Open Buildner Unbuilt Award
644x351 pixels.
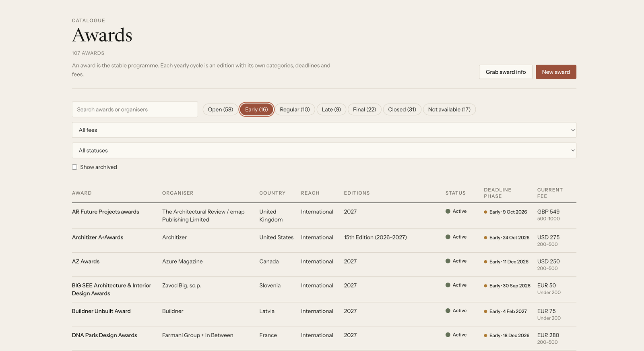[x=101, y=311]
